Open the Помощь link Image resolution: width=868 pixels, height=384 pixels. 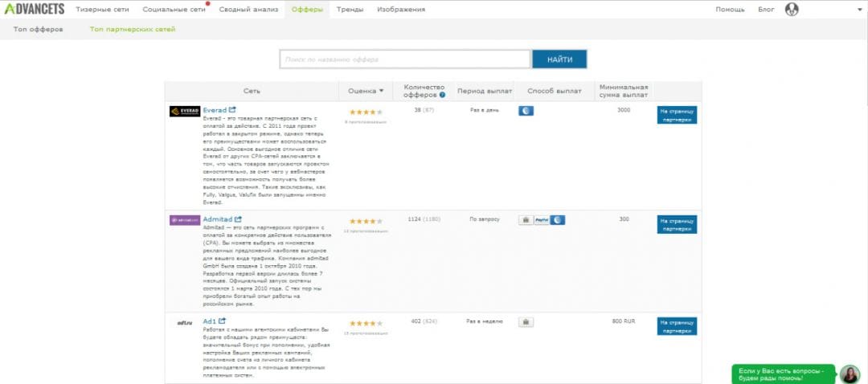coord(730,10)
